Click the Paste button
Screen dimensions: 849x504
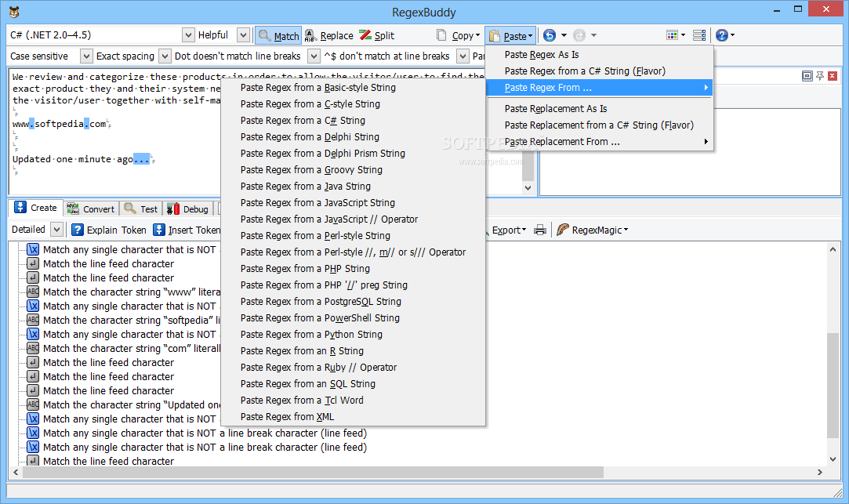point(510,36)
